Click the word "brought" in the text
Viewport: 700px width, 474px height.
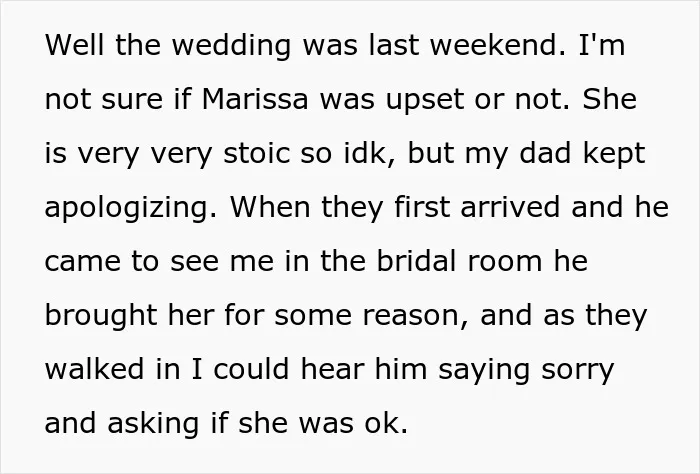pyautogui.click(x=101, y=316)
